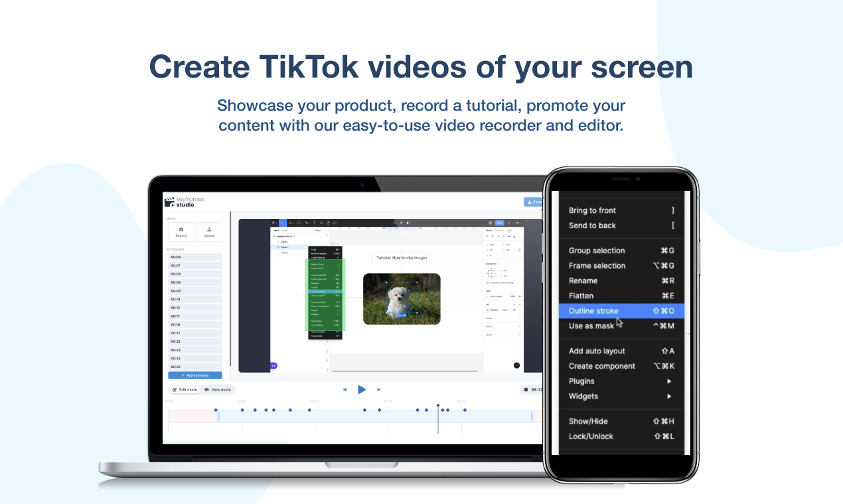Choose Outline stroke on the phone menu
The image size is (843, 504).
tap(621, 310)
